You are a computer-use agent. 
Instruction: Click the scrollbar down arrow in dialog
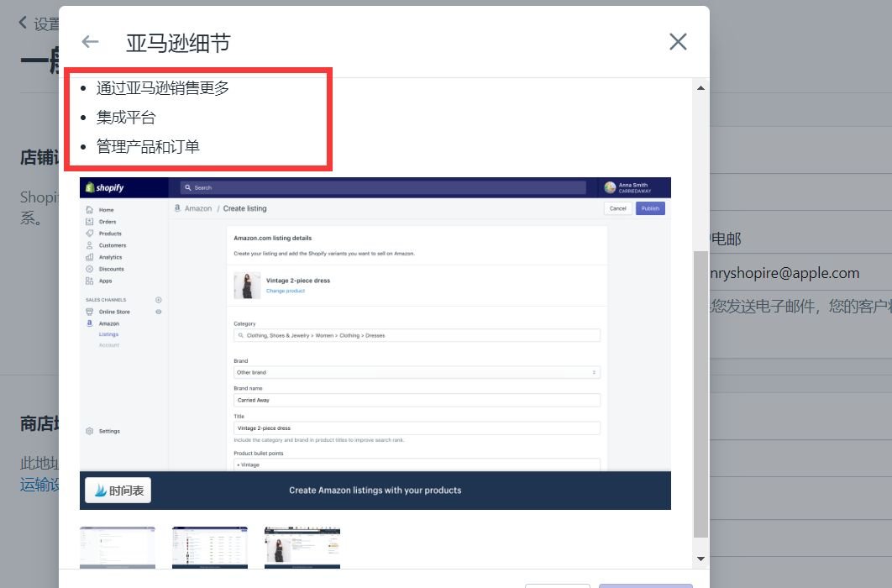(700, 559)
